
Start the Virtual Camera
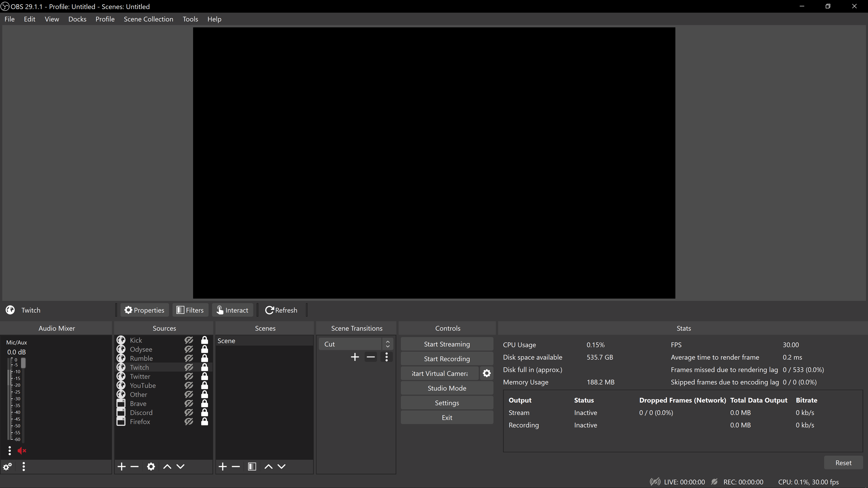pyautogui.click(x=440, y=373)
